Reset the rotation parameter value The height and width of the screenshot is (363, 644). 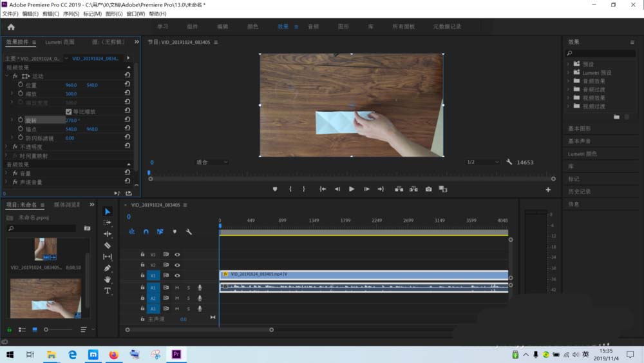(128, 120)
